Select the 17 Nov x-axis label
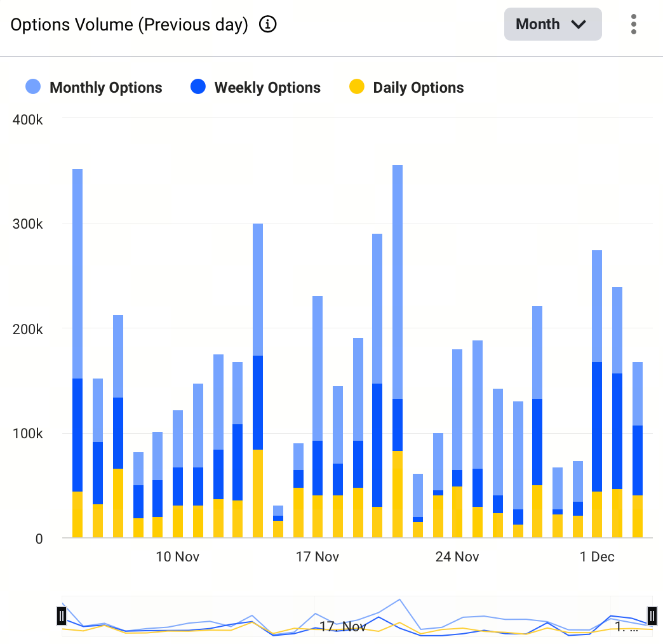The width and height of the screenshot is (663, 644). pos(318,557)
